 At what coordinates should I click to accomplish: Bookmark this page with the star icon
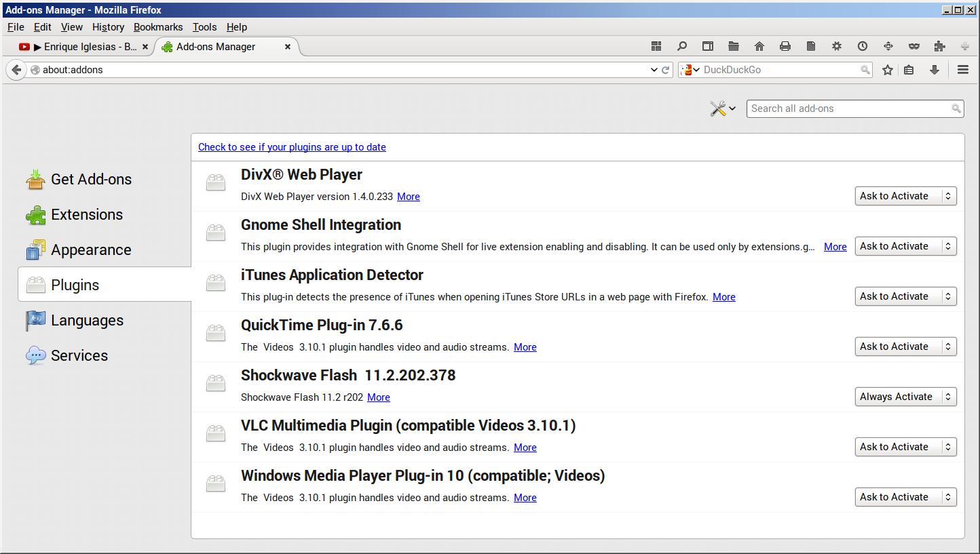(x=887, y=70)
